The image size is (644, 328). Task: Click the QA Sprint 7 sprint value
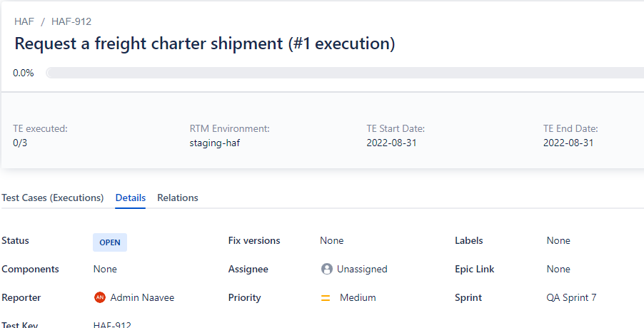(571, 297)
